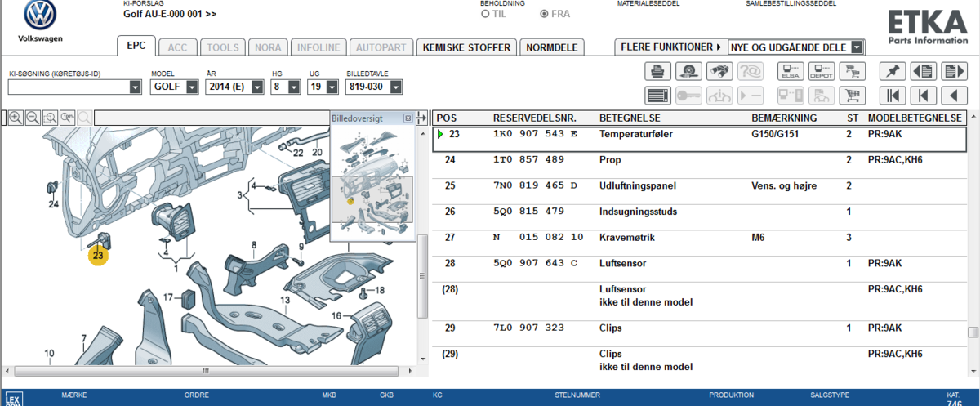Open the FLERE FUNKTIONER menu button
Viewport: 980px width, 406px height.
coord(670,47)
